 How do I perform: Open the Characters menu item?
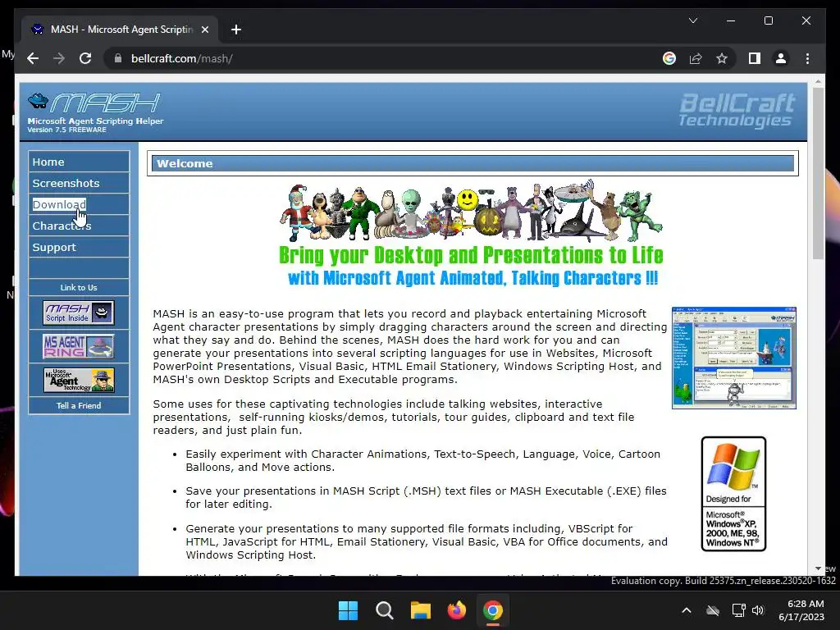click(79, 226)
